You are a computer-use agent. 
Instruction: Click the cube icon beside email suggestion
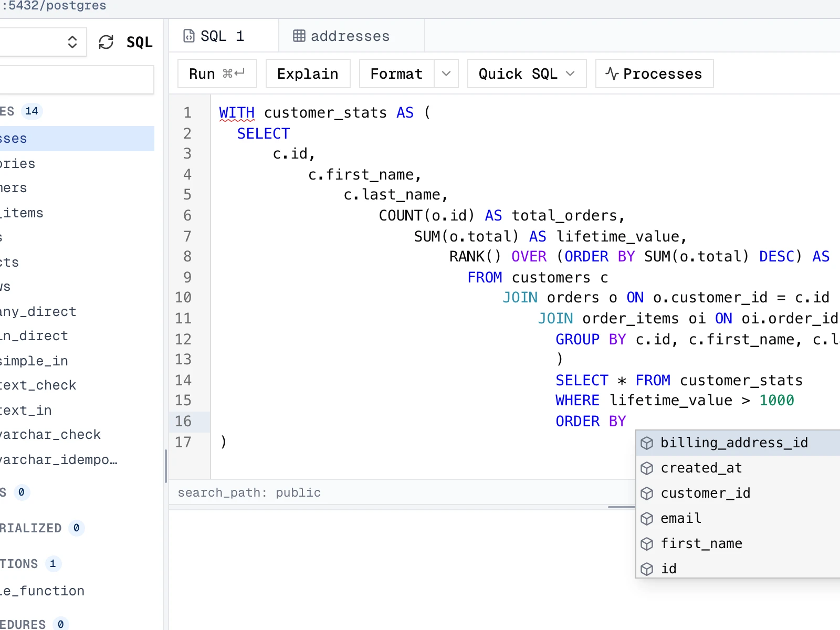coord(647,518)
